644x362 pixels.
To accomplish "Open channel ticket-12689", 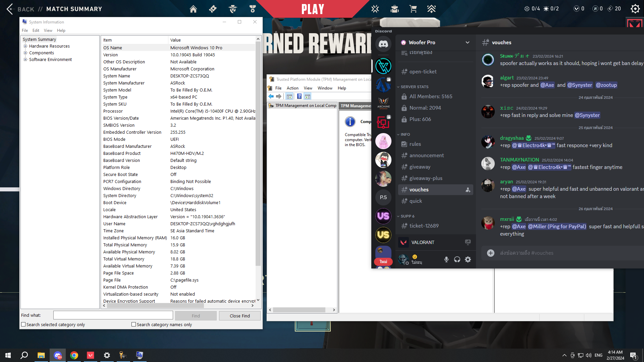I will [435, 226].
